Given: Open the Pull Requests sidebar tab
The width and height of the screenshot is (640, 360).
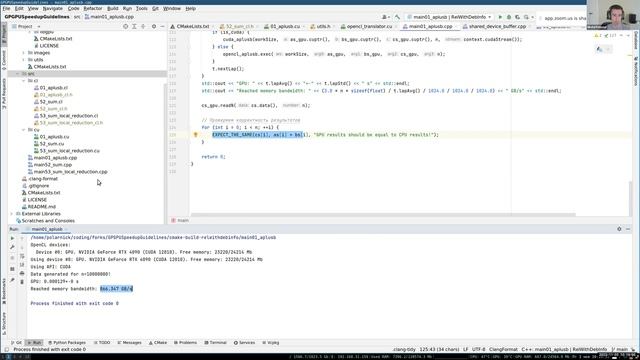Looking at the screenshot, I should [4, 94].
